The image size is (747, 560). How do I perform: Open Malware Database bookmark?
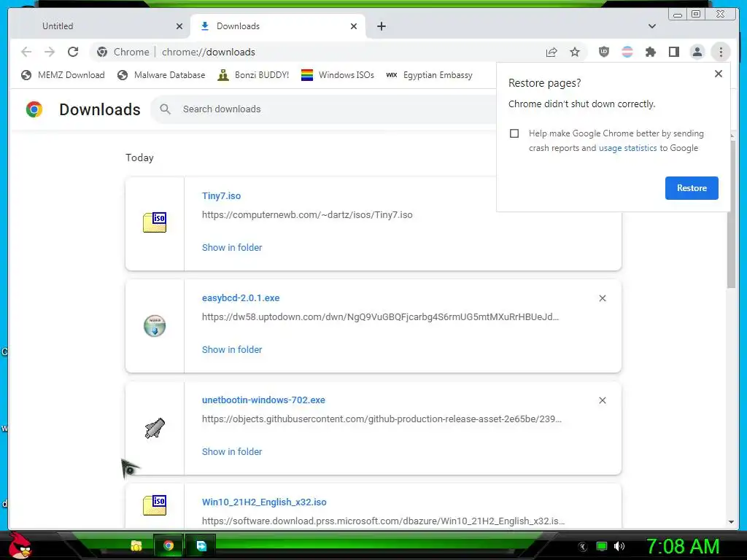(x=161, y=75)
